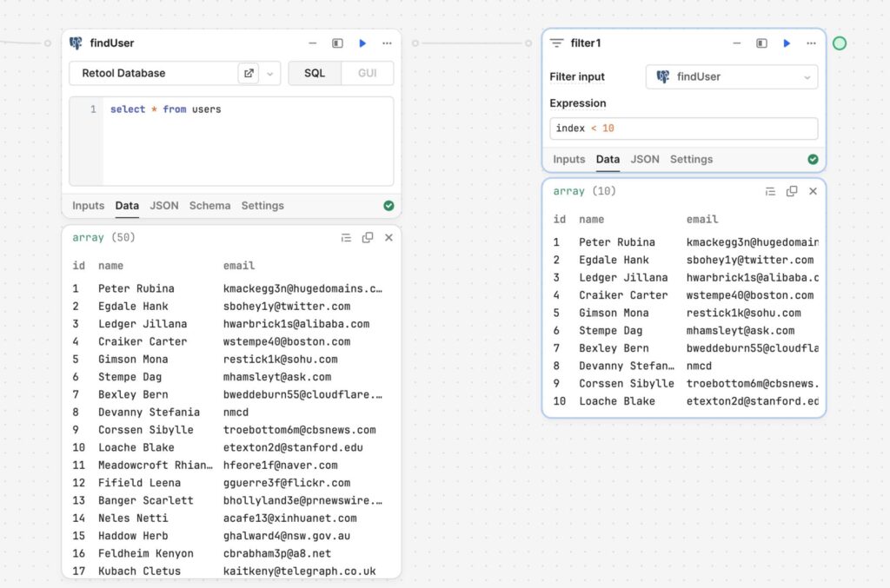Copy the filter1 output data

point(792,190)
